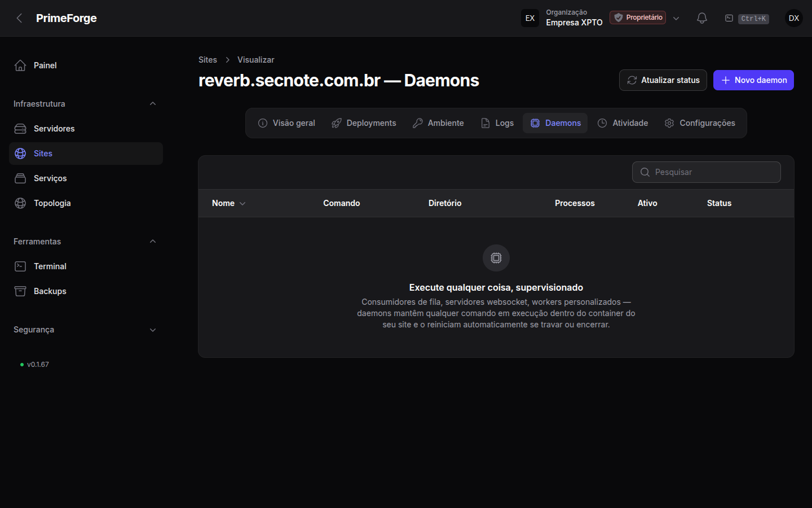This screenshot has width=812, height=508.
Task: Click the Terminal prompt icon
Action: 20,266
